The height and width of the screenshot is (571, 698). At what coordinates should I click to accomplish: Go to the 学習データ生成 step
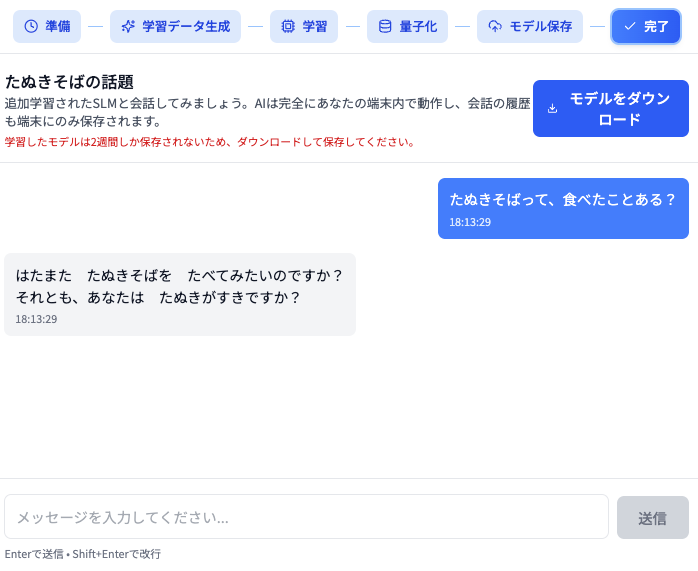click(x=175, y=26)
